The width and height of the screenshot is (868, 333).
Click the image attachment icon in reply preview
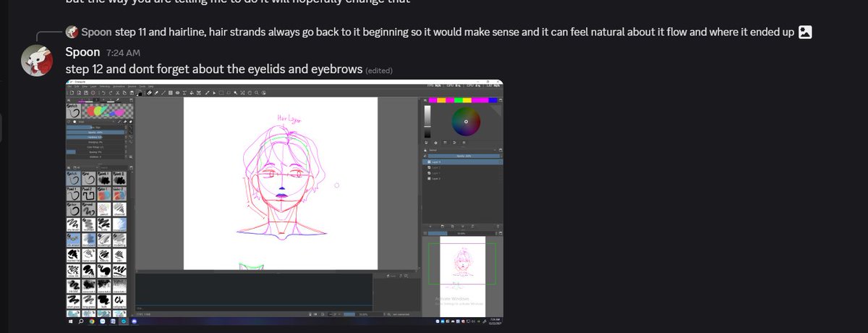(x=805, y=32)
